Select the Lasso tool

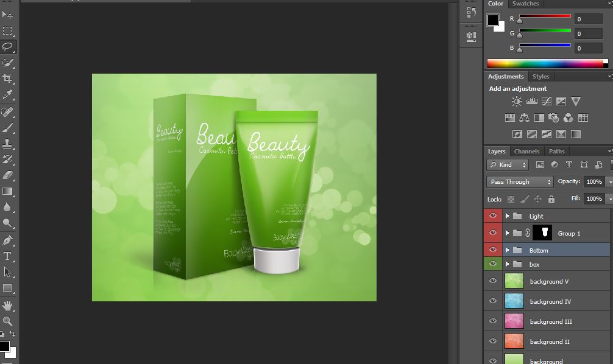8,46
